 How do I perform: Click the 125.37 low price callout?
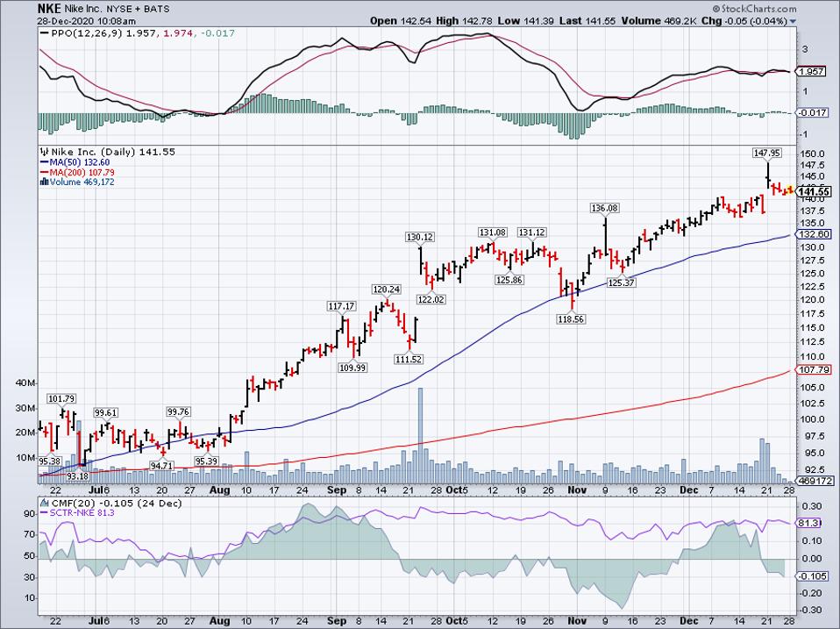[x=622, y=282]
